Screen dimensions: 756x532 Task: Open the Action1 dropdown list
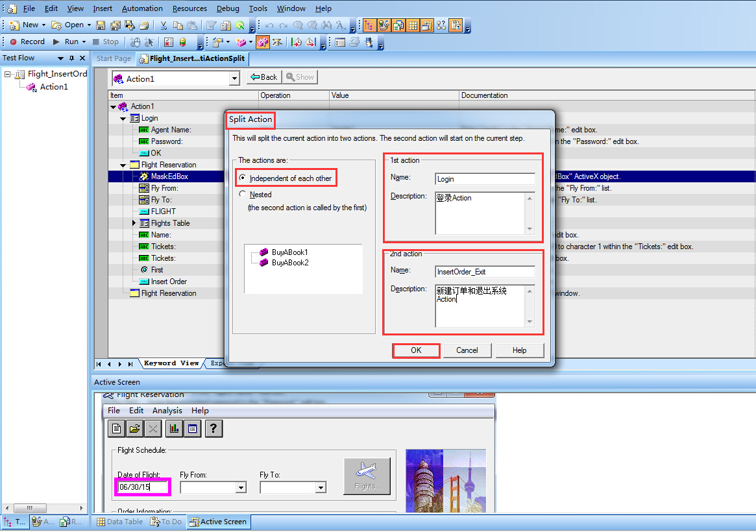(x=234, y=79)
